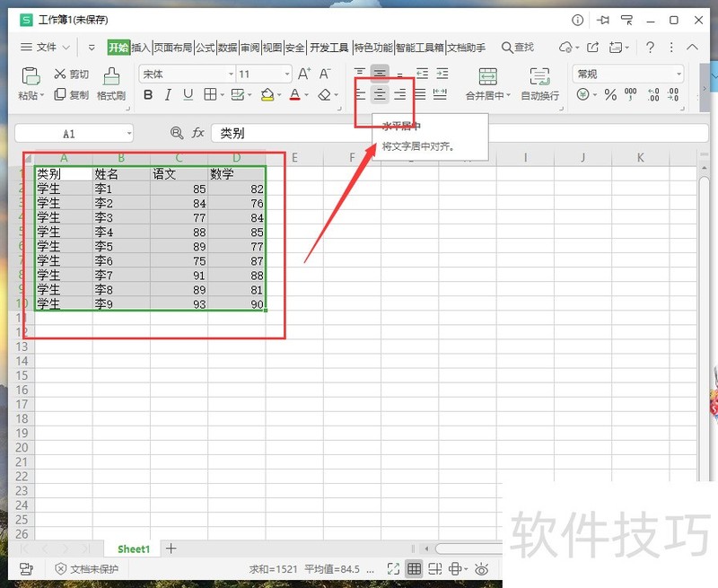Switch to the 公式 (Formulas) tab
718x588 pixels.
(x=206, y=48)
